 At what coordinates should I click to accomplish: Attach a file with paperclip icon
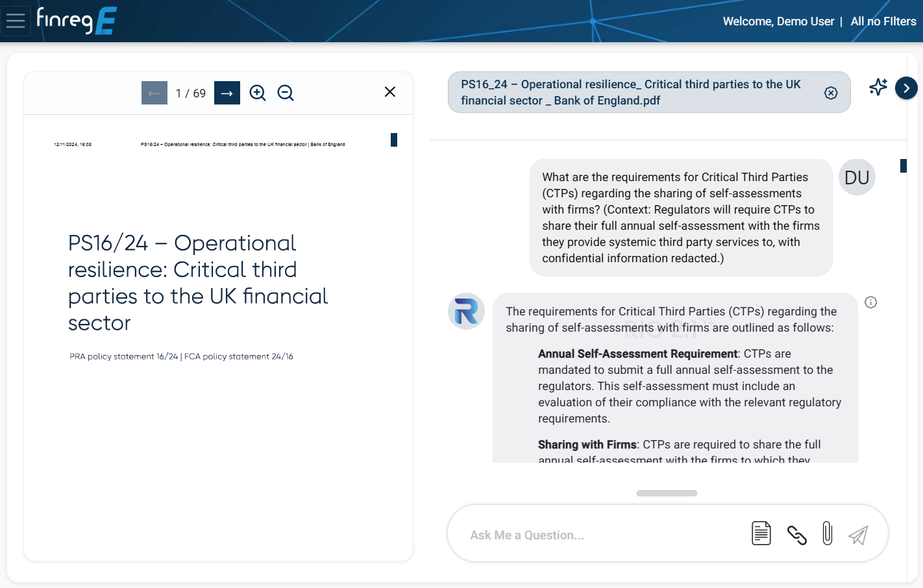pos(828,533)
